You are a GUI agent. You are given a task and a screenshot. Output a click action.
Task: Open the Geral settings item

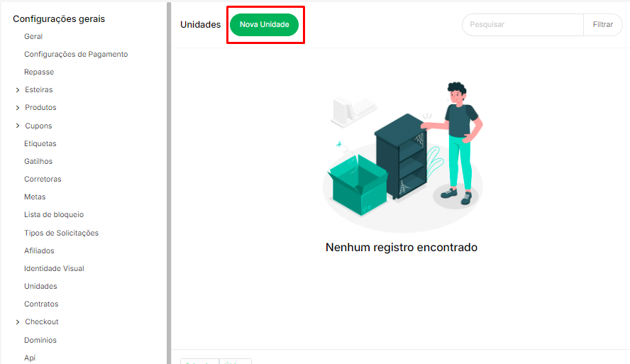tap(33, 37)
